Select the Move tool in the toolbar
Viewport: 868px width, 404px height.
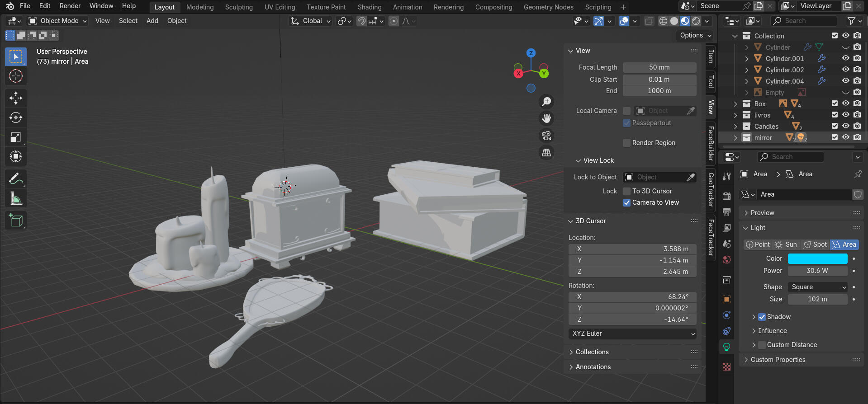click(x=16, y=98)
